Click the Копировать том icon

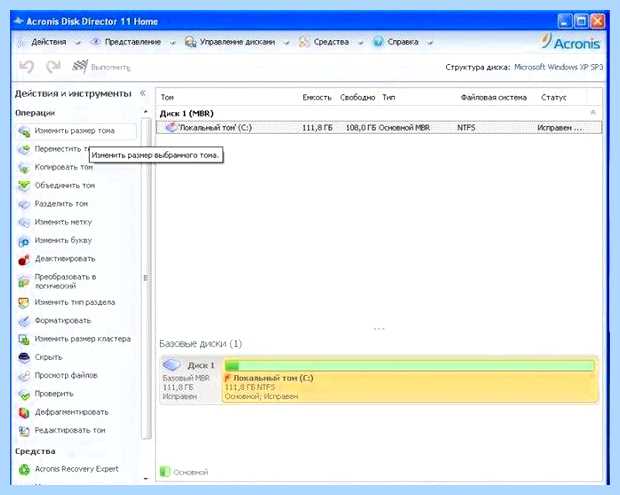(24, 168)
